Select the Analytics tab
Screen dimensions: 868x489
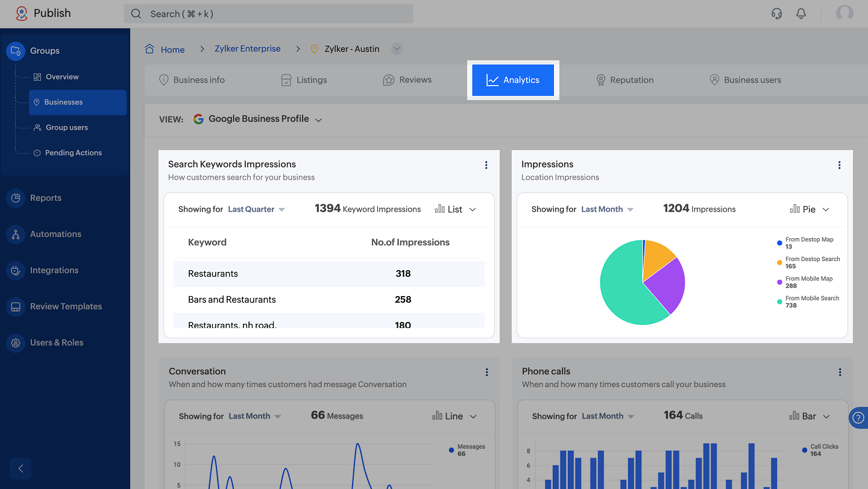coord(513,80)
